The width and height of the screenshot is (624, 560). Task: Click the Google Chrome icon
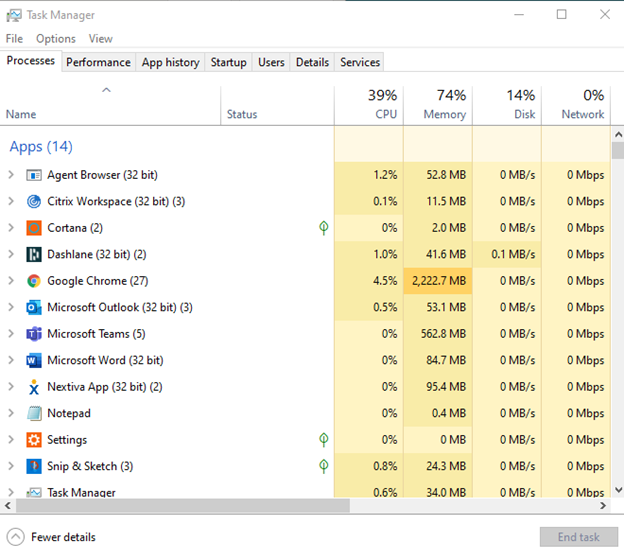point(34,281)
